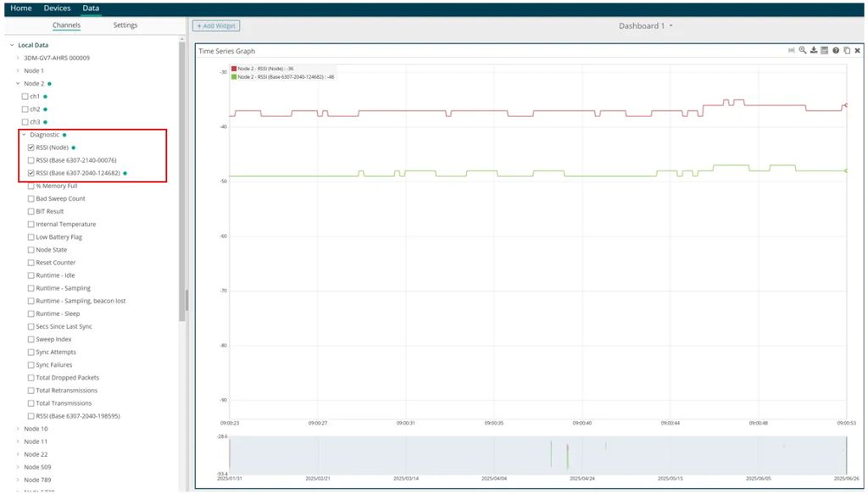This screenshot has width=868, height=494.
Task: Open the Devices menu tab
Action: click(57, 8)
